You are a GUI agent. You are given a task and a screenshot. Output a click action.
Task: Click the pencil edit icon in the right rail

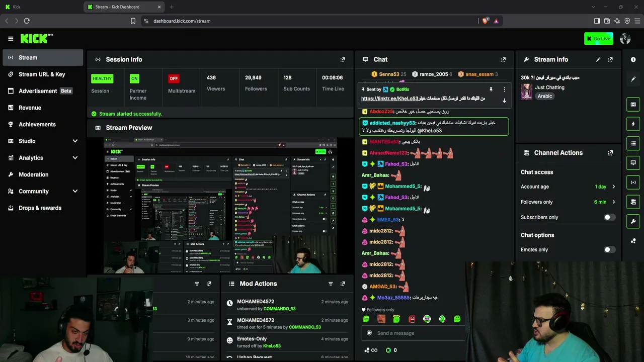633,79
